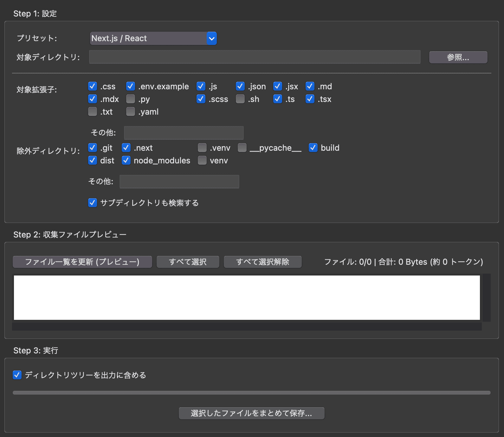Toggle the .json extension checkbox
504x437 pixels.
coord(240,86)
